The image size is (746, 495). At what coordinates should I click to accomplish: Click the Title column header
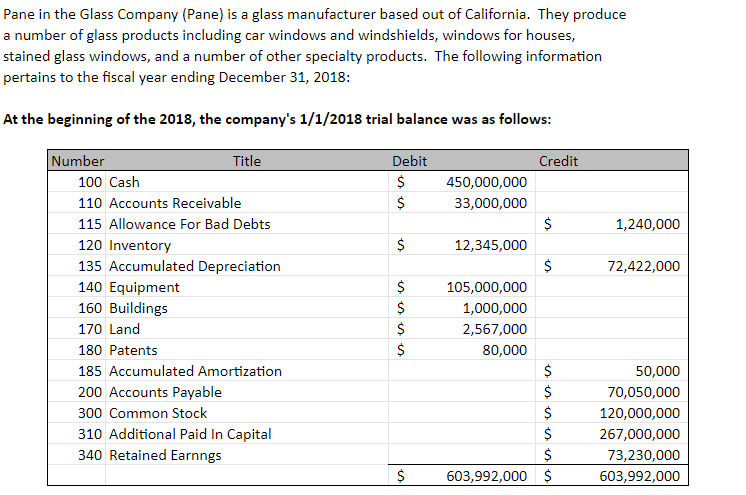(246, 161)
